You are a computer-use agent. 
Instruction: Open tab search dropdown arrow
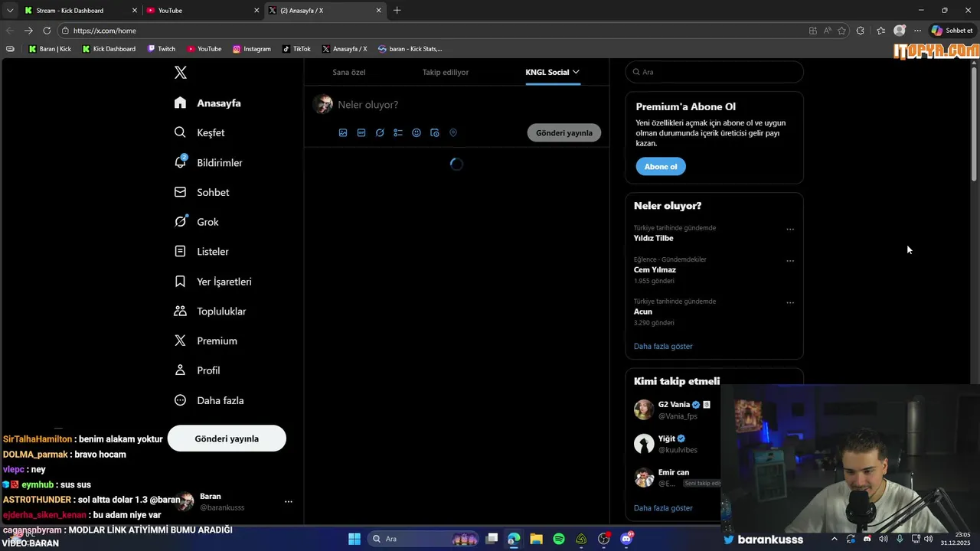(10, 11)
